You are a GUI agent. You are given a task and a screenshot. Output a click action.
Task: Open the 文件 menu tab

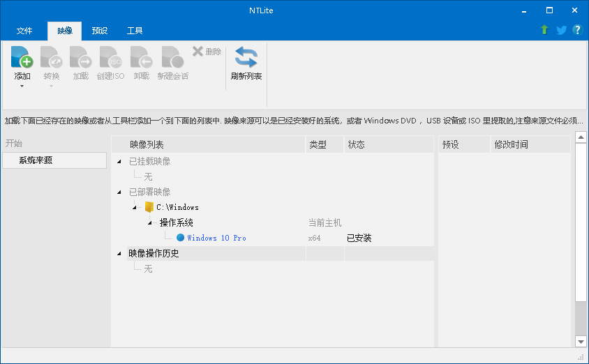pyautogui.click(x=24, y=31)
